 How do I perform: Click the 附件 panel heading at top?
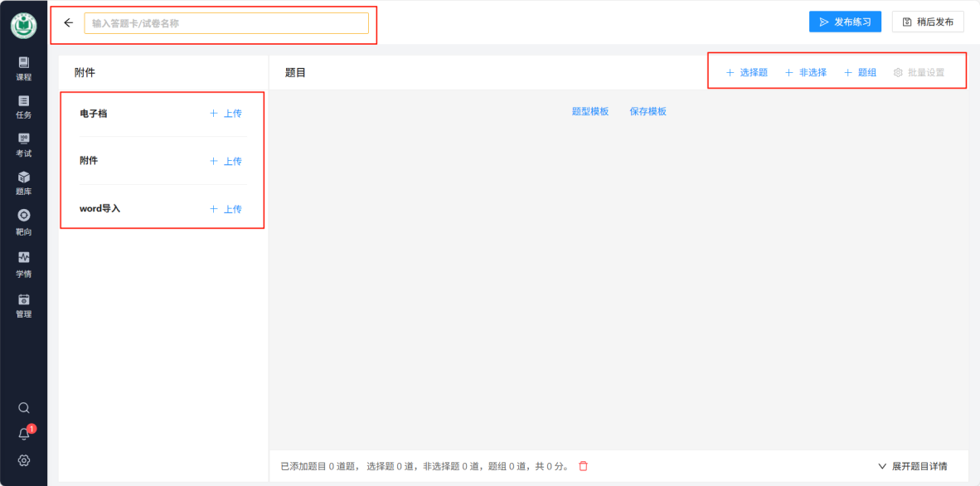(x=85, y=72)
